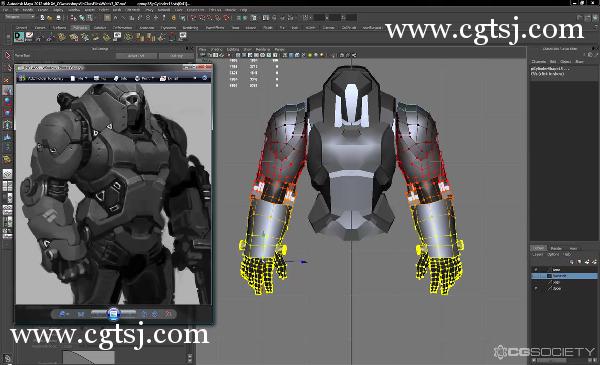
Task: Click the Tool Help button in Tool Settings
Action: [x=176, y=56]
